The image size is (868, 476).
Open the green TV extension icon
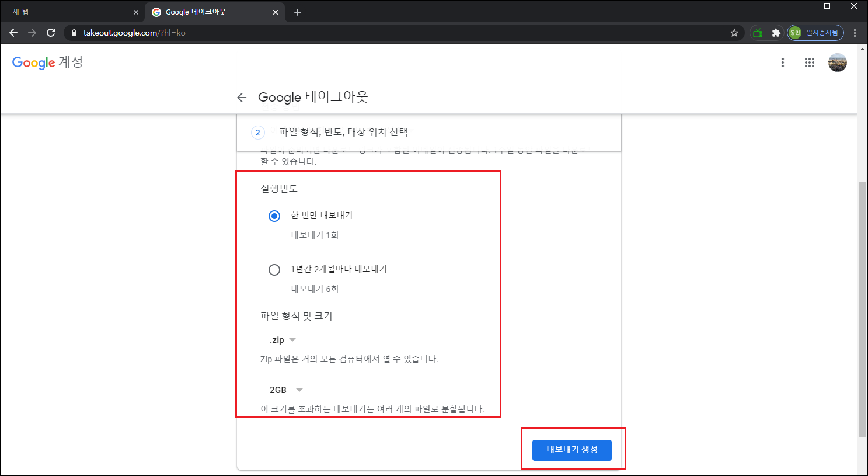click(758, 33)
